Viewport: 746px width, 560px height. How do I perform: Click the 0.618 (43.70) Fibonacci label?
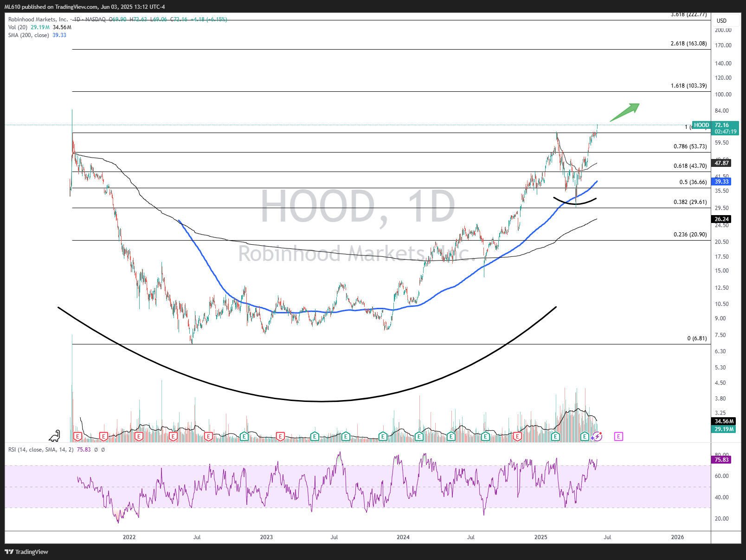pyautogui.click(x=690, y=166)
